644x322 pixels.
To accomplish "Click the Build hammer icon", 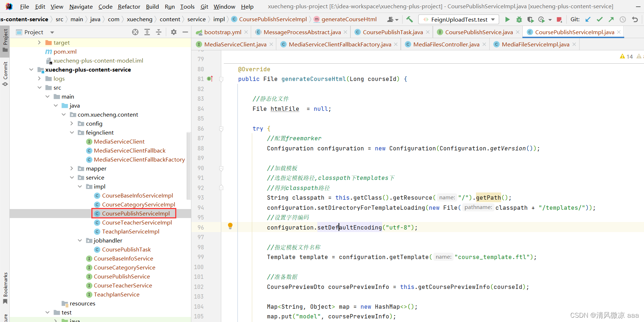I will tap(409, 19).
